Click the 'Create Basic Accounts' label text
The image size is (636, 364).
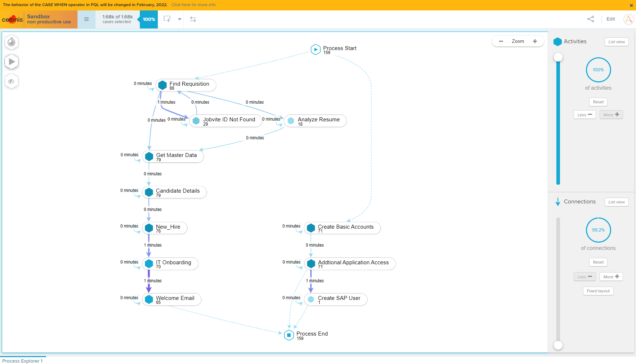tap(346, 227)
